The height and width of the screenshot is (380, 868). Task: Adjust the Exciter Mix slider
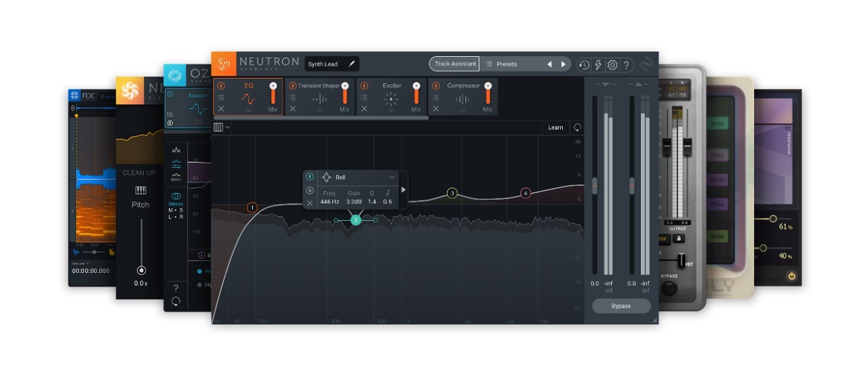[416, 93]
